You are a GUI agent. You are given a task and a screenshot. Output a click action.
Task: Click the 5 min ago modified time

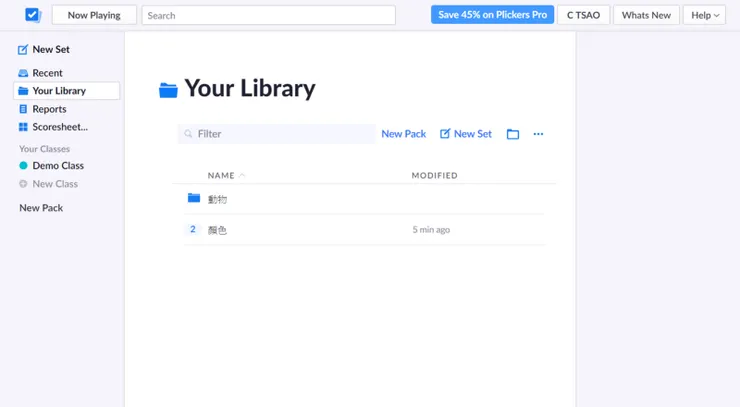(x=431, y=230)
